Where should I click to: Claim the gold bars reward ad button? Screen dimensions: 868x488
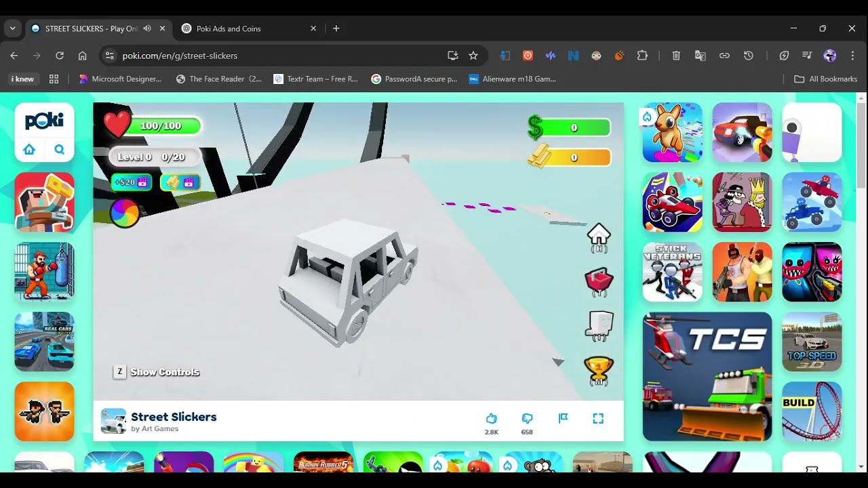click(180, 182)
